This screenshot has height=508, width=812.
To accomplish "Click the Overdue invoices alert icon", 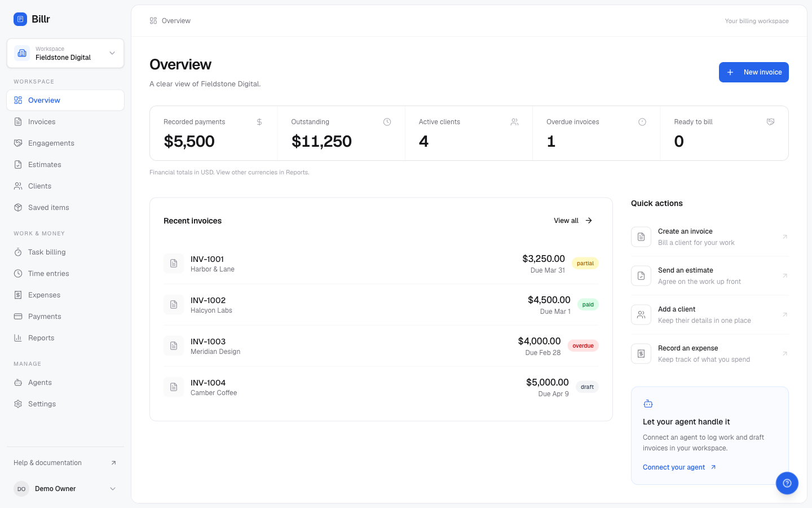I will coord(642,122).
